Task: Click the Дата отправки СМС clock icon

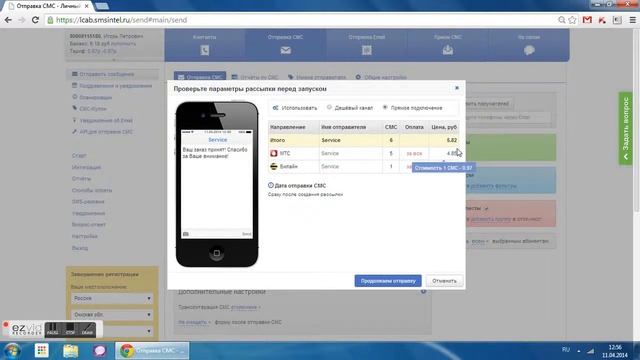Action: point(271,185)
